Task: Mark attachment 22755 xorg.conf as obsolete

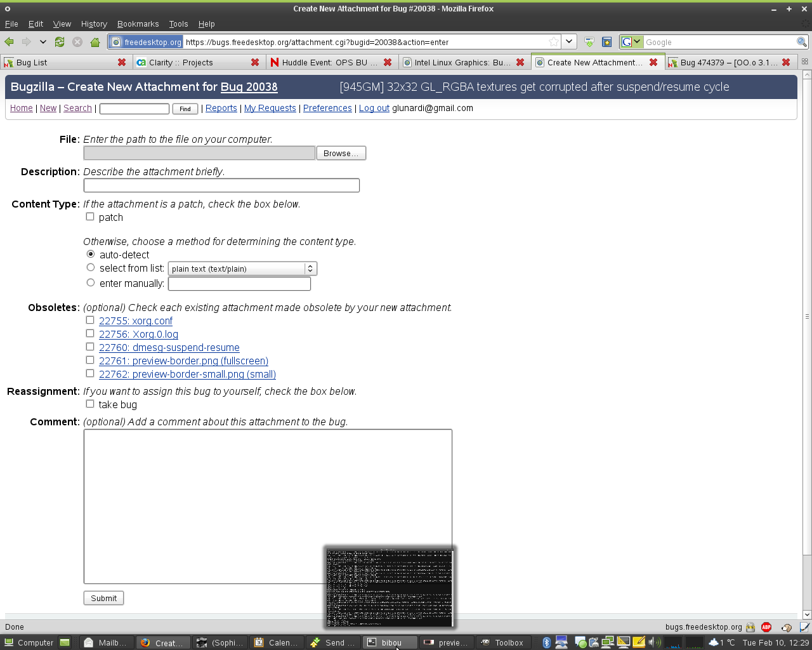Action: coord(90,320)
